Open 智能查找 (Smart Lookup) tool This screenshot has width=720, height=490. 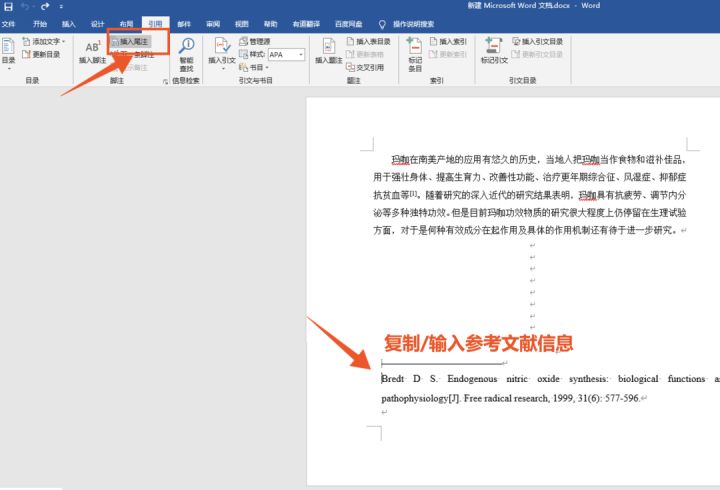point(186,51)
